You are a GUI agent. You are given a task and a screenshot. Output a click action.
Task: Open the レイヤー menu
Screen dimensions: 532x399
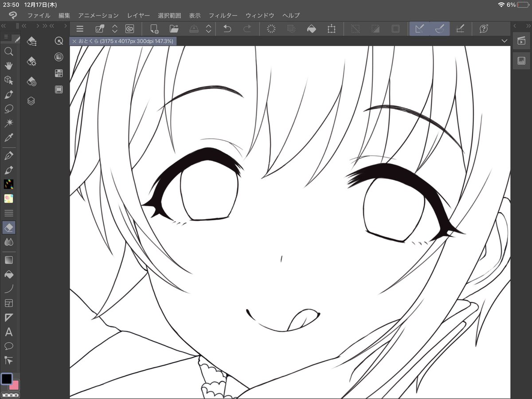(x=138, y=16)
